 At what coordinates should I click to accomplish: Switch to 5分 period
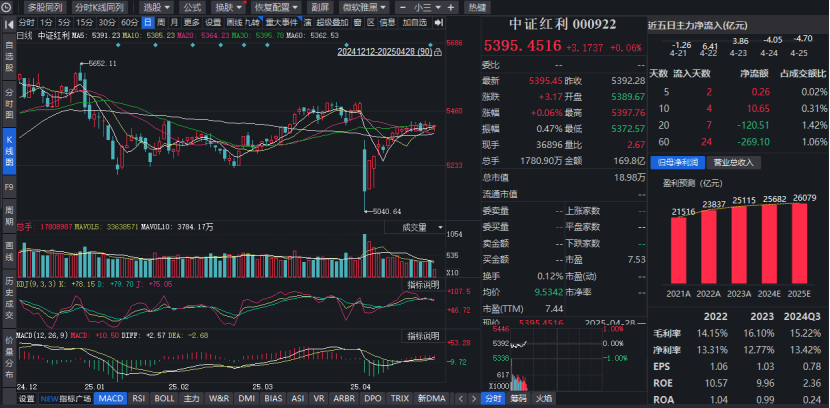point(64,23)
